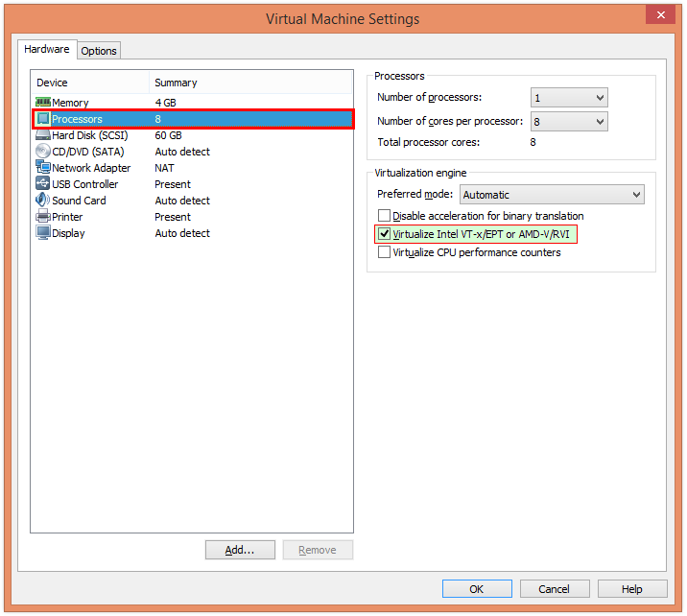Click the Printer icon
This screenshot has height=616, width=687.
43,217
